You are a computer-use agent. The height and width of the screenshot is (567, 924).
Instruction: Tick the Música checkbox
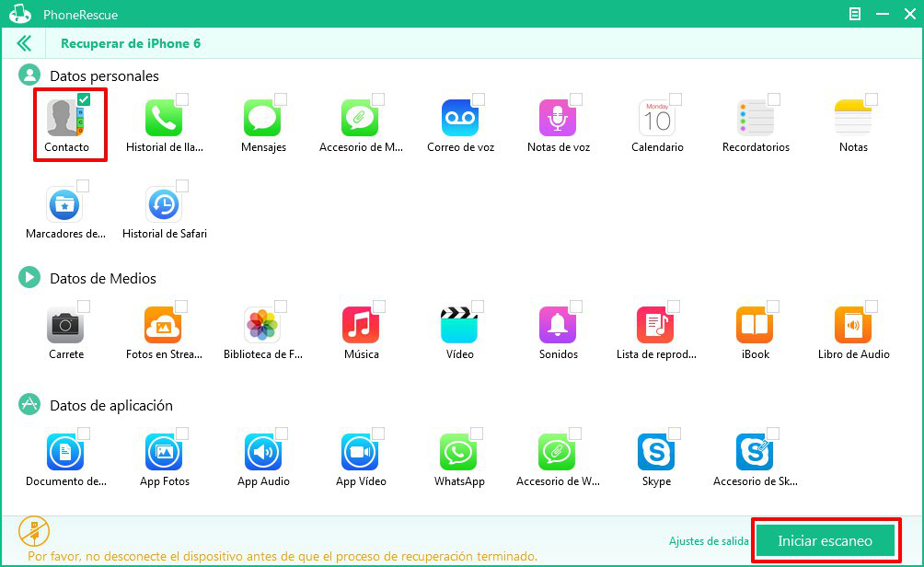pyautogui.click(x=379, y=307)
